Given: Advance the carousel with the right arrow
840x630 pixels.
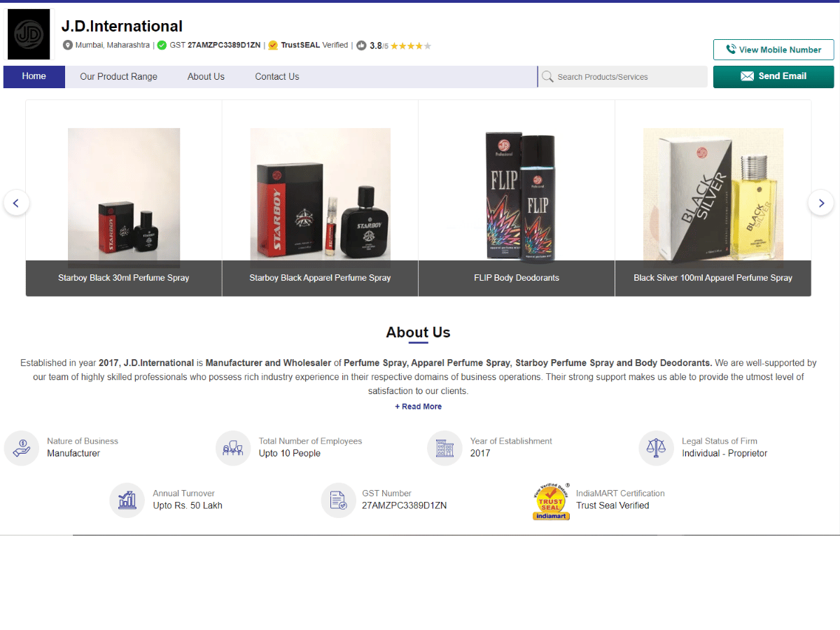Looking at the screenshot, I should [820, 202].
